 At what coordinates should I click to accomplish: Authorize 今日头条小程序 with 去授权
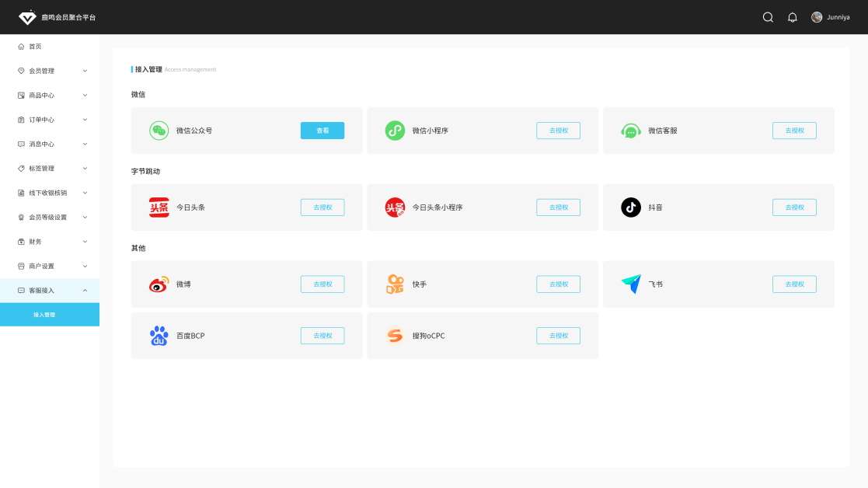(x=558, y=207)
